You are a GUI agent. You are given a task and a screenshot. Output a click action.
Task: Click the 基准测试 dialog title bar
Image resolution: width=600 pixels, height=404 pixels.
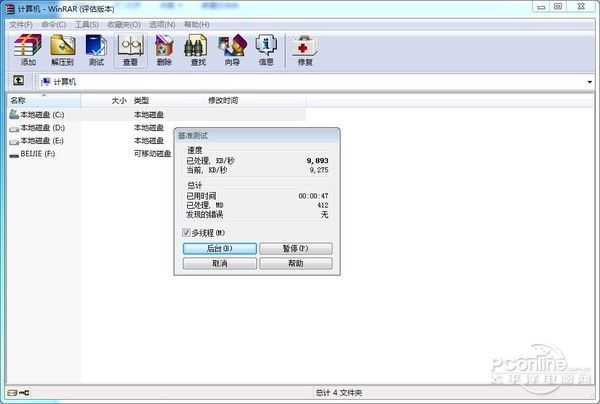coord(257,135)
